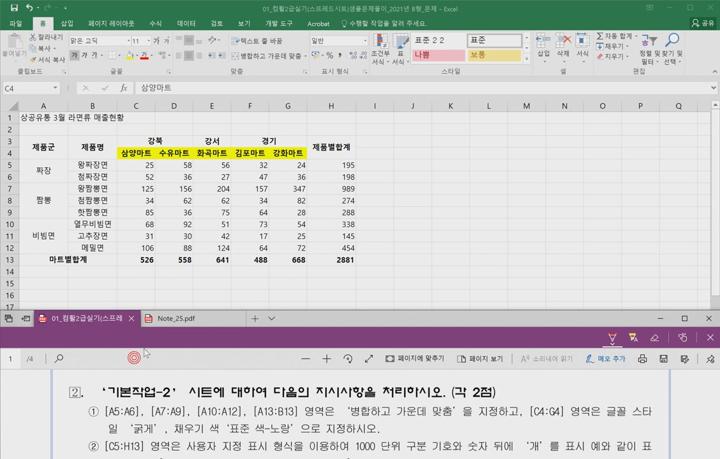This screenshot has height=459, width=720.
Task: Open the font name dropdown (맑은 고딕)
Action: pos(128,41)
